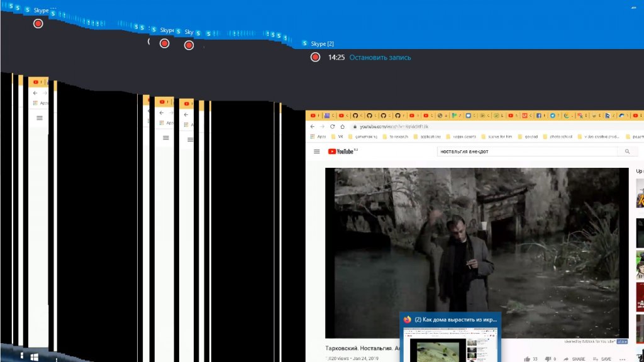Go forward in Chrome browser
The width and height of the screenshot is (644, 362).
tap(323, 126)
